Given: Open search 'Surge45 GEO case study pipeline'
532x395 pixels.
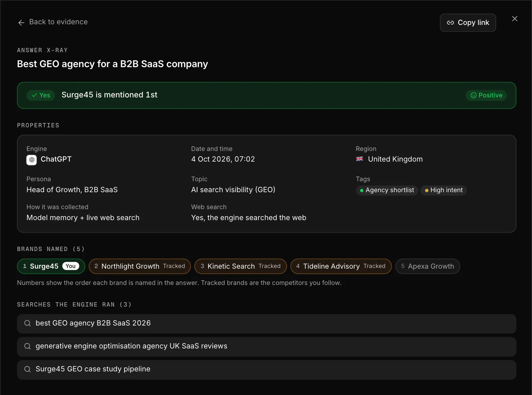Looking at the screenshot, I should [267, 369].
